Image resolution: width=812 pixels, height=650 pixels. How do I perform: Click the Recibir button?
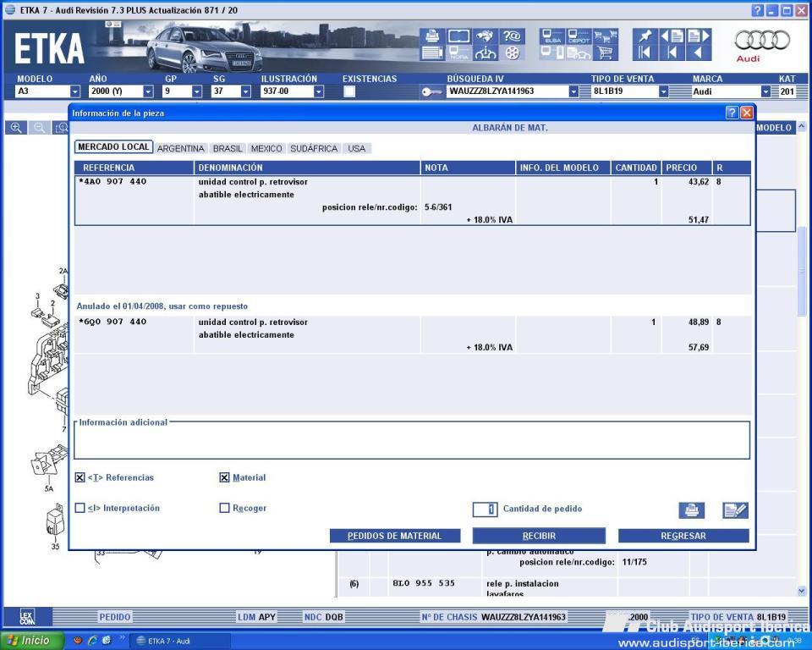click(539, 536)
